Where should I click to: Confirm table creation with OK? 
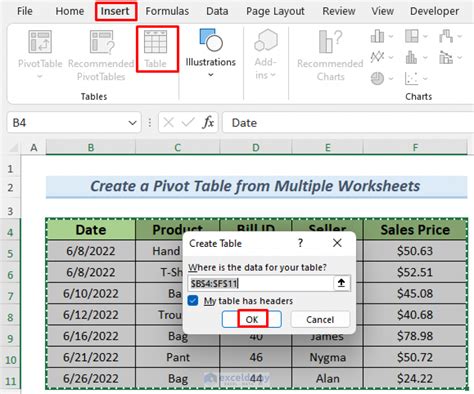tap(252, 319)
